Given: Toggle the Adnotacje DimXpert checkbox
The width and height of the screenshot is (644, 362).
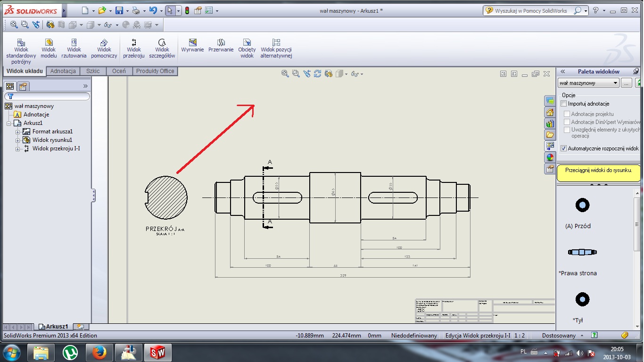Looking at the screenshot, I should click(567, 122).
